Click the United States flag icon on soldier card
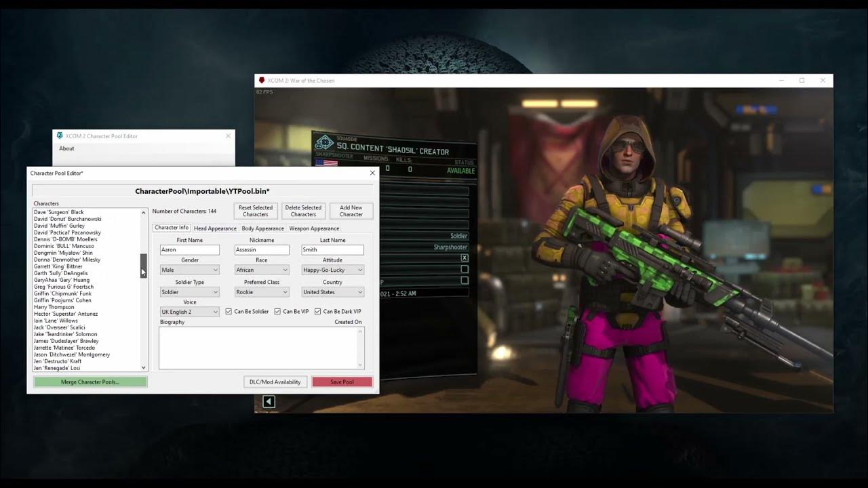868x488 pixels. (x=326, y=164)
